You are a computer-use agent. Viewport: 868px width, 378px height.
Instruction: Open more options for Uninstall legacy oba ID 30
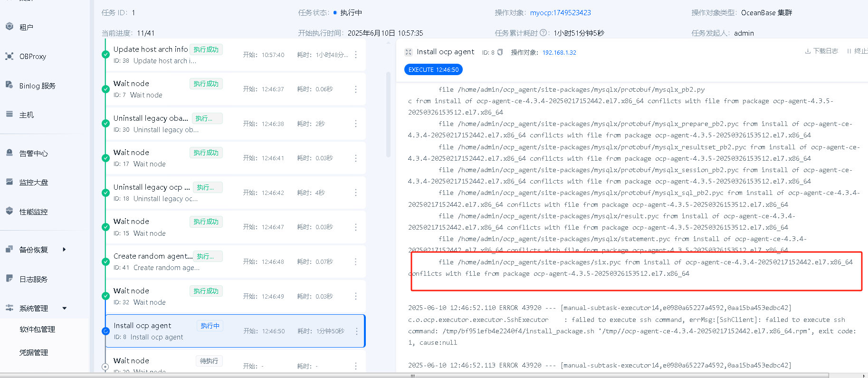pyautogui.click(x=356, y=124)
